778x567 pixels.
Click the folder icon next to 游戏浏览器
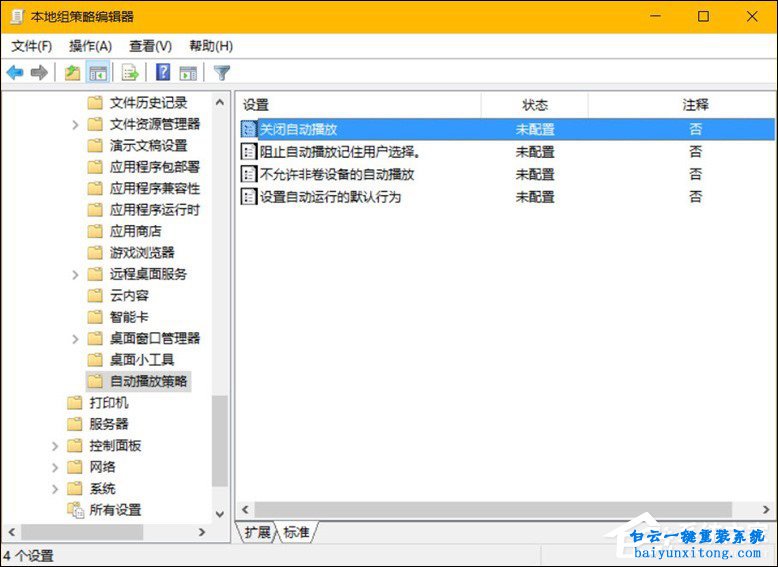tap(95, 252)
